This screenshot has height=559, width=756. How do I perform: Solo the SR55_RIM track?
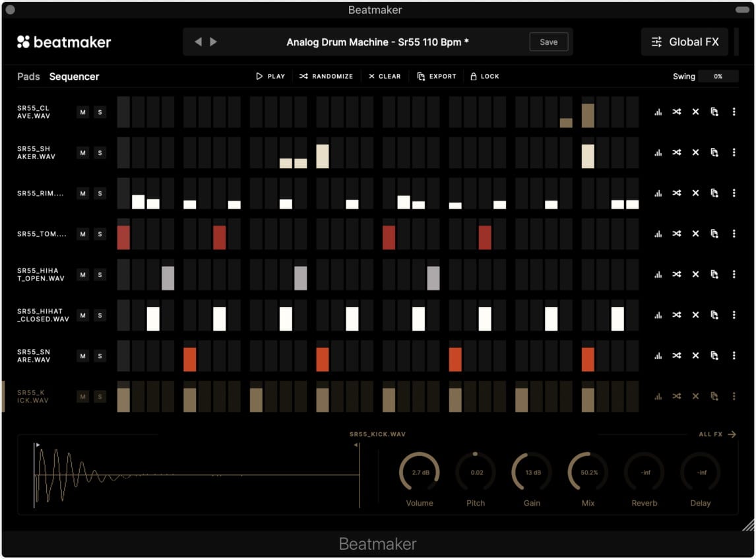(x=100, y=193)
